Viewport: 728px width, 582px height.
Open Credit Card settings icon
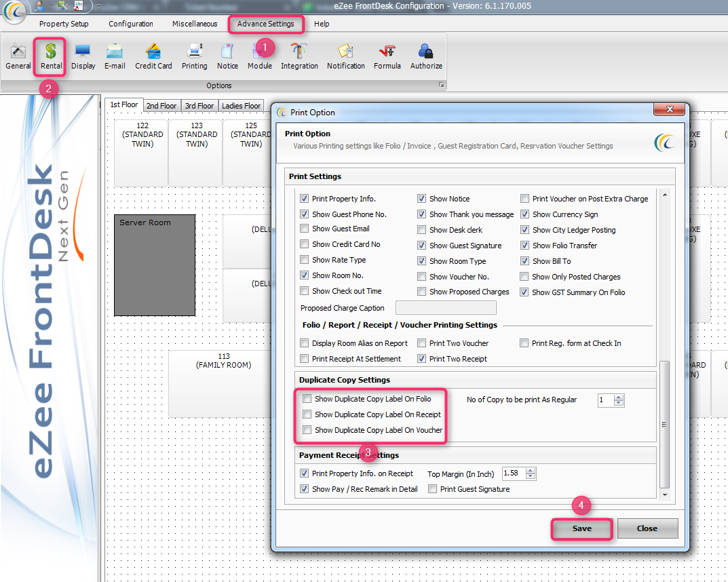[153, 56]
